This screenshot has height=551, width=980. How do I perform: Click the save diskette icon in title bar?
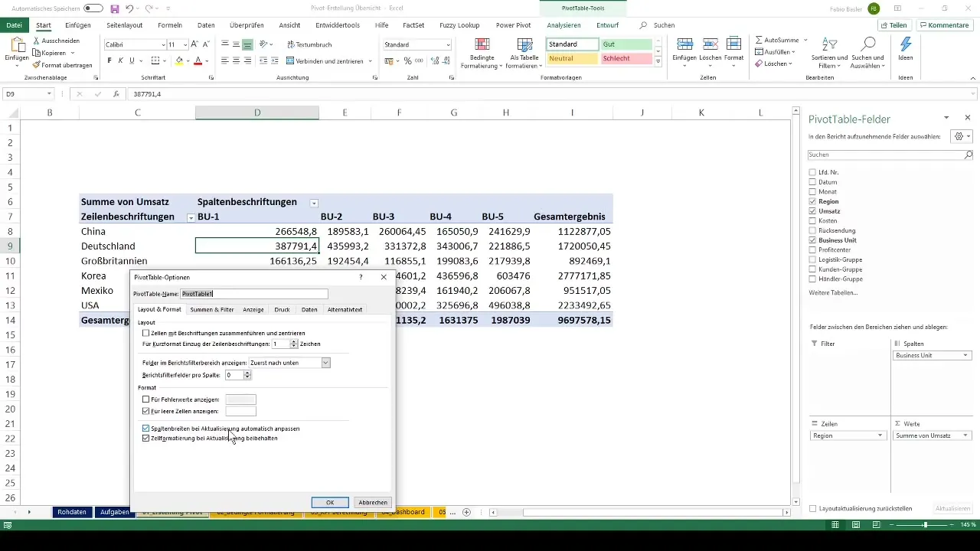pyautogui.click(x=115, y=8)
